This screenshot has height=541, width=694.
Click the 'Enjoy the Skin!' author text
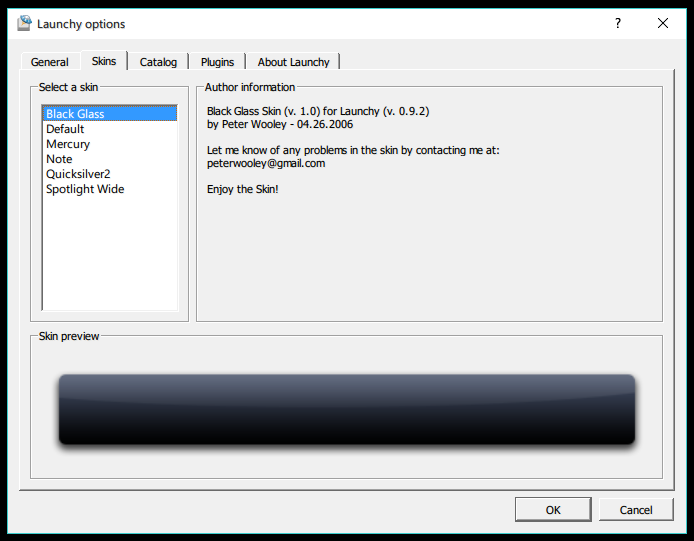pos(243,189)
